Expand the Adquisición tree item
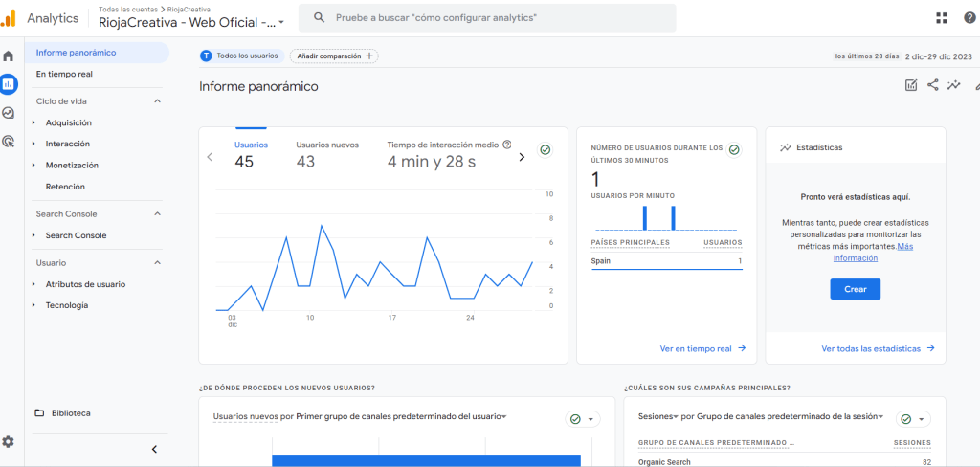 click(33, 122)
